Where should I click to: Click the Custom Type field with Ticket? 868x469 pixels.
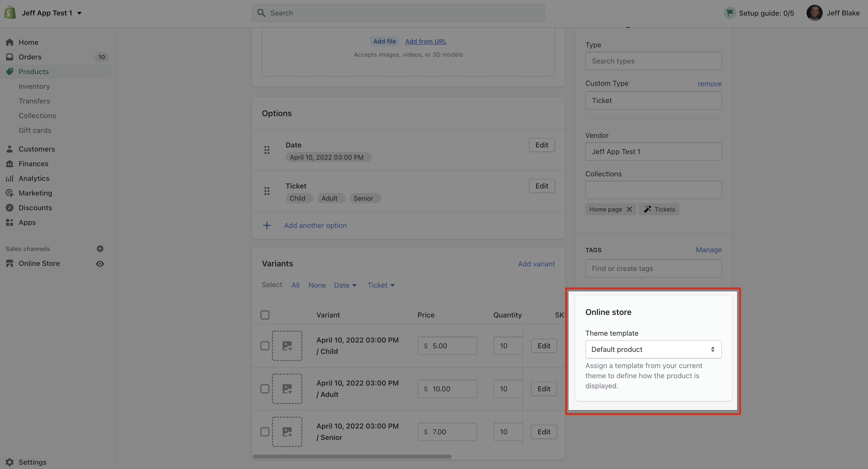coord(653,100)
